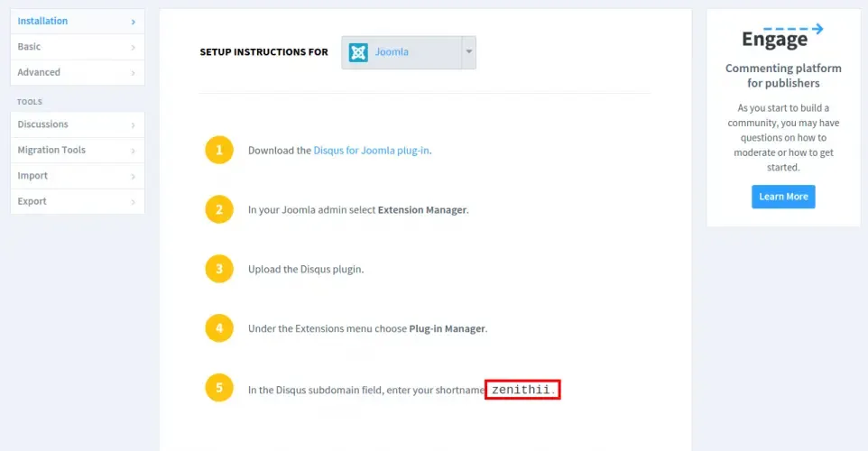Click chevron arrow next to Advanced
Image resolution: width=868 pixels, height=451 pixels.
coord(133,73)
